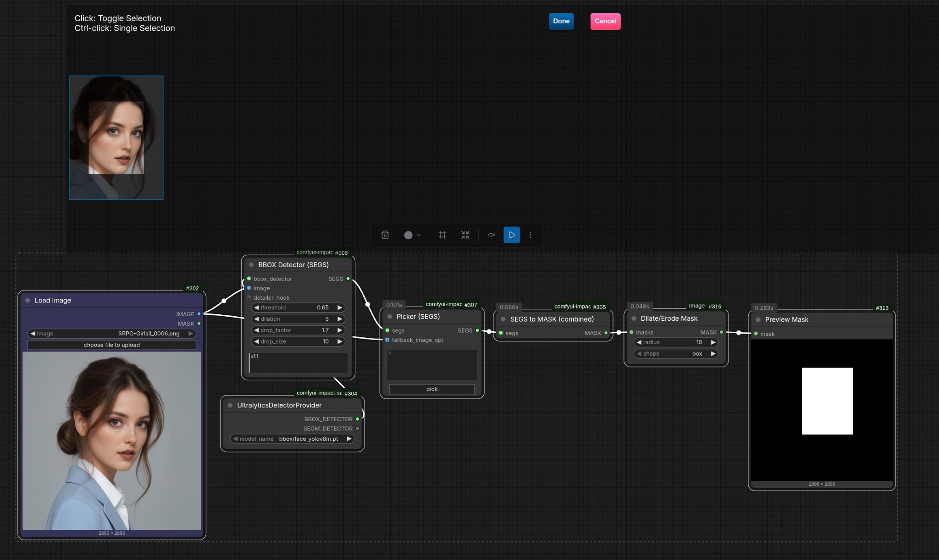Click the pink Cancel button
This screenshot has width=939, height=560.
click(605, 21)
